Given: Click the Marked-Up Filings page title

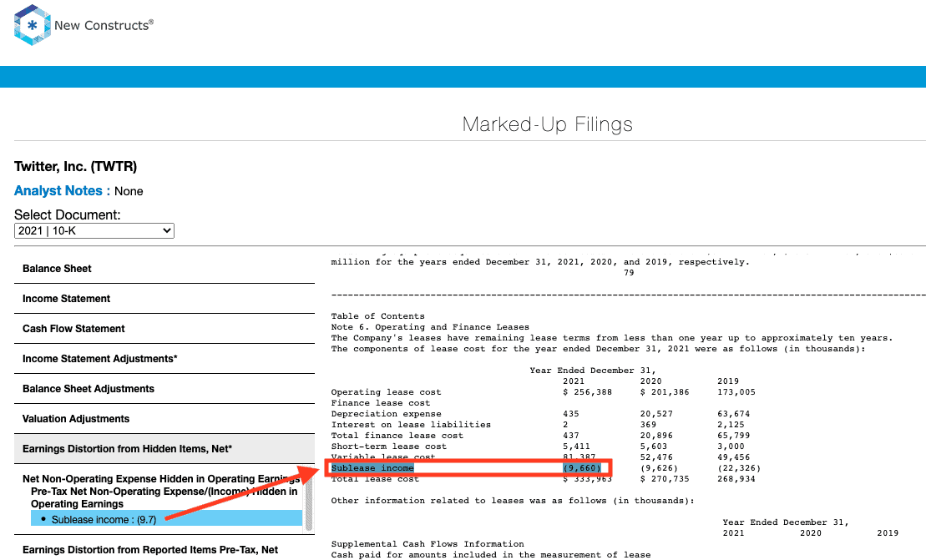Looking at the screenshot, I should coord(548,124).
